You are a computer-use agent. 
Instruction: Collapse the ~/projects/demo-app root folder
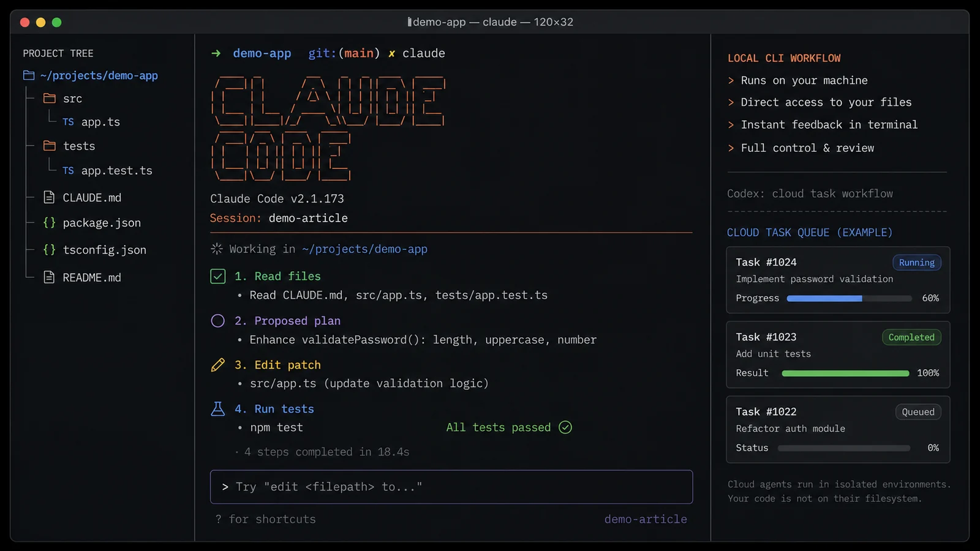(99, 75)
